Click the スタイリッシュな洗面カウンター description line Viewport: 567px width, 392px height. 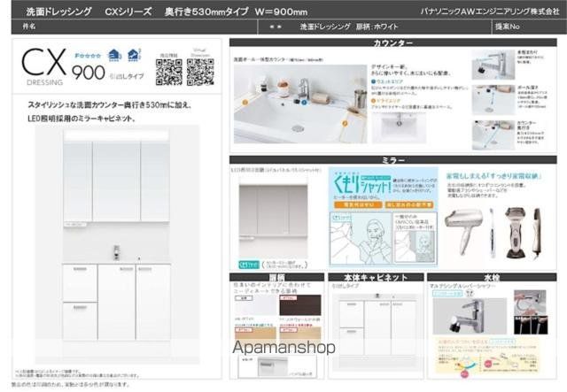110,105
